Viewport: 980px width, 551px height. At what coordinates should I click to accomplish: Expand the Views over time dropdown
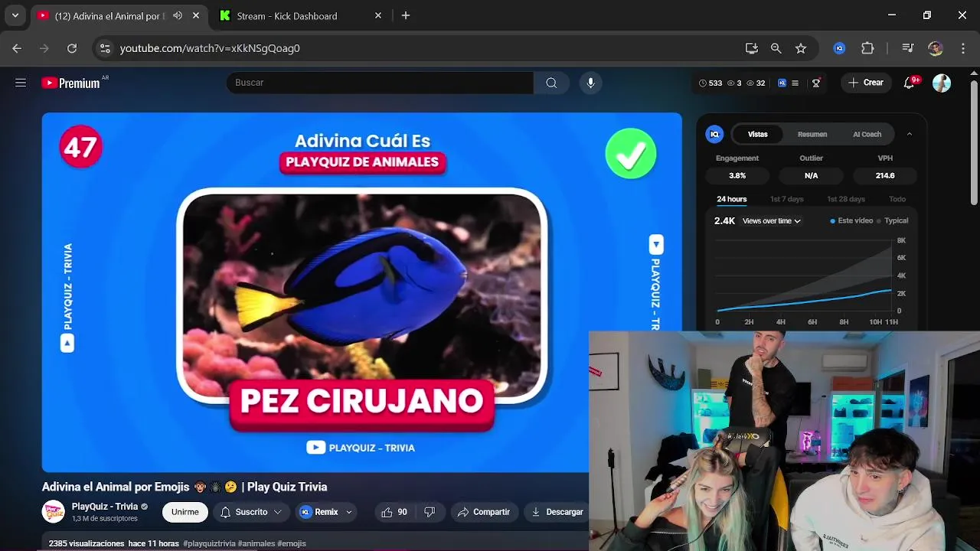(x=771, y=220)
